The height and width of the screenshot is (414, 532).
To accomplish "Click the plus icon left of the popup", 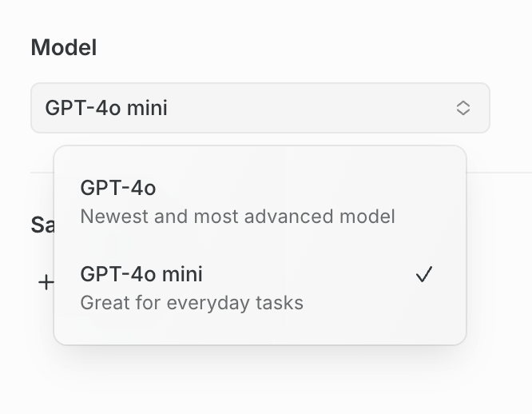I will (x=46, y=282).
